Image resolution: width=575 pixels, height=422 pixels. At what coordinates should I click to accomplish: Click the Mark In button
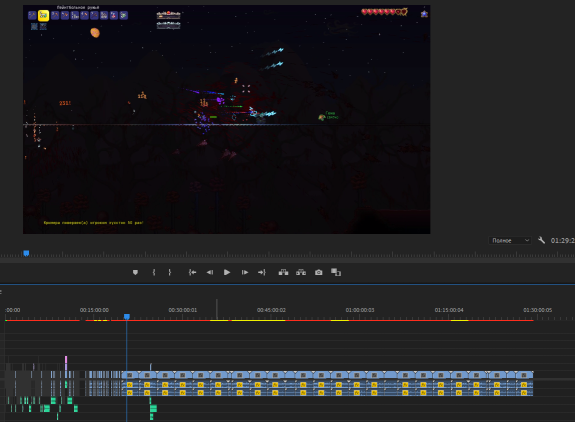[x=154, y=272]
